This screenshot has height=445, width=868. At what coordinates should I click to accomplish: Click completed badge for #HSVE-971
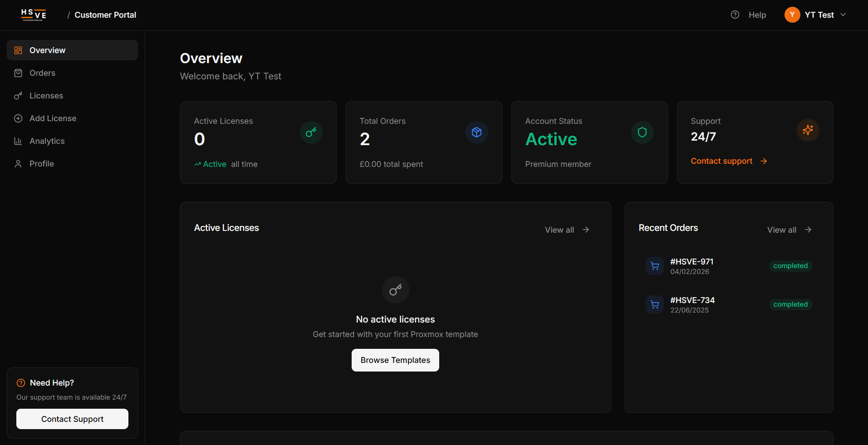pyautogui.click(x=790, y=266)
